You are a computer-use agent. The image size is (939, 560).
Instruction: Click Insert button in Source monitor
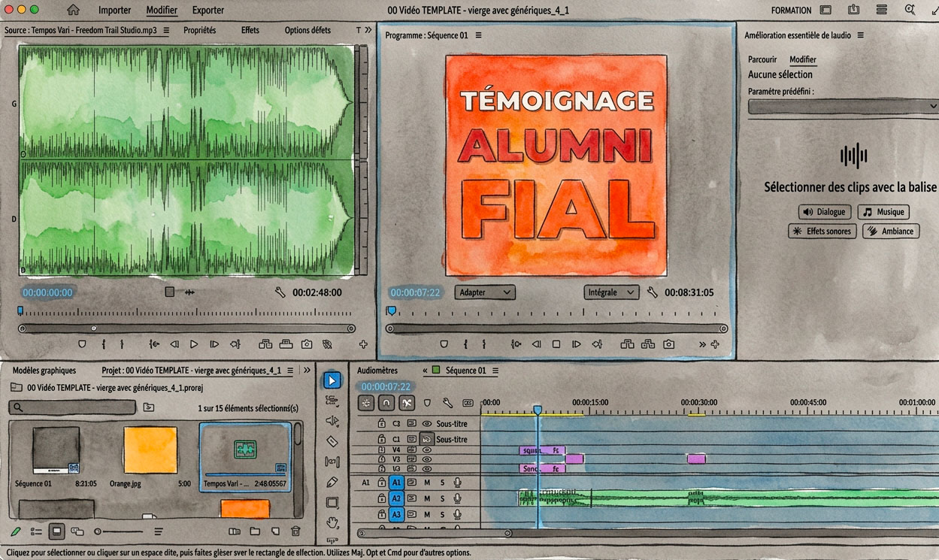[x=265, y=344]
